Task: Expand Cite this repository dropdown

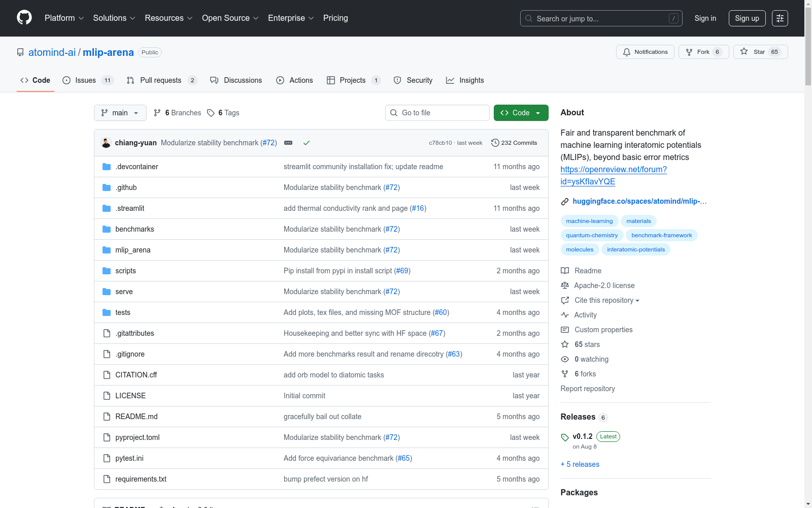Action: click(x=600, y=300)
